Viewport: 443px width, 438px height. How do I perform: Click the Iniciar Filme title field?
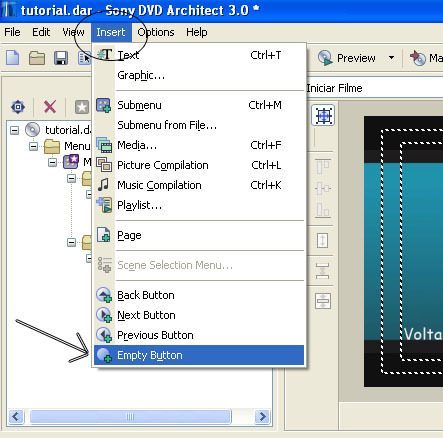[x=374, y=88]
